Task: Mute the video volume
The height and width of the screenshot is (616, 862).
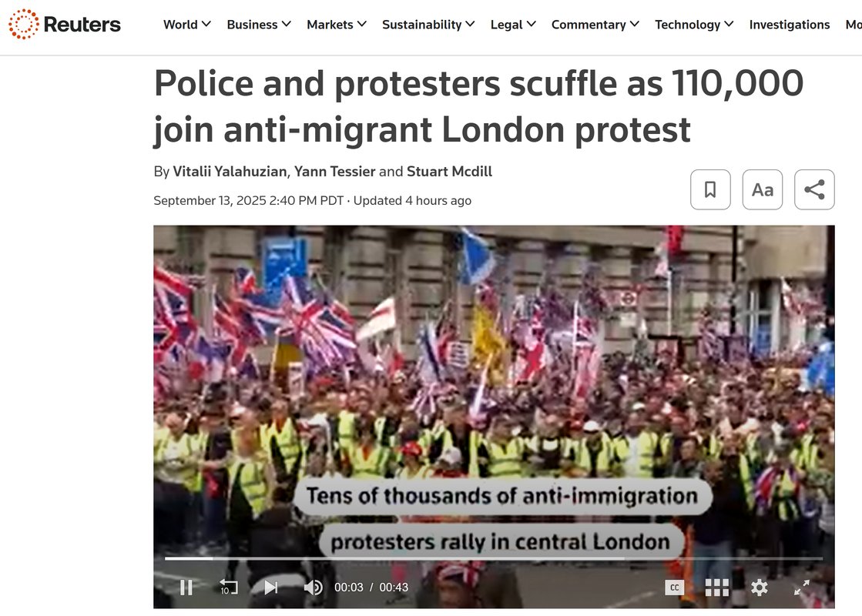Action: tap(314, 588)
